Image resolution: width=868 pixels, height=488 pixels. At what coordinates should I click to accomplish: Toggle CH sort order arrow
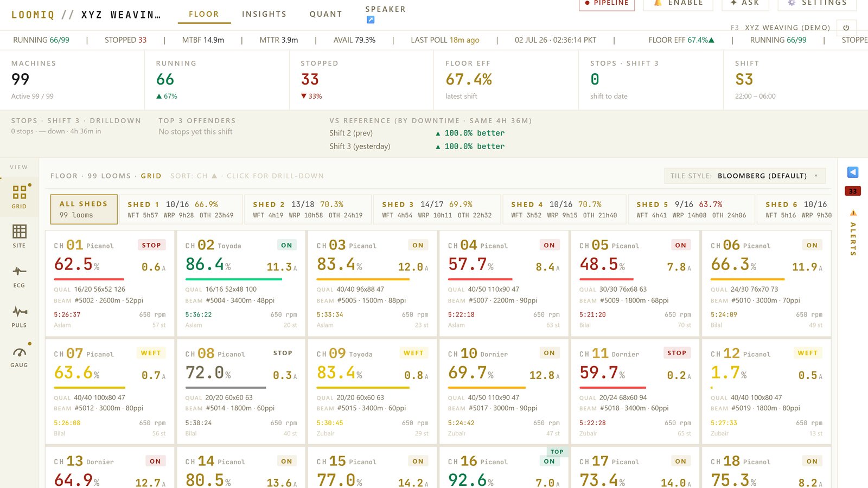(214, 176)
